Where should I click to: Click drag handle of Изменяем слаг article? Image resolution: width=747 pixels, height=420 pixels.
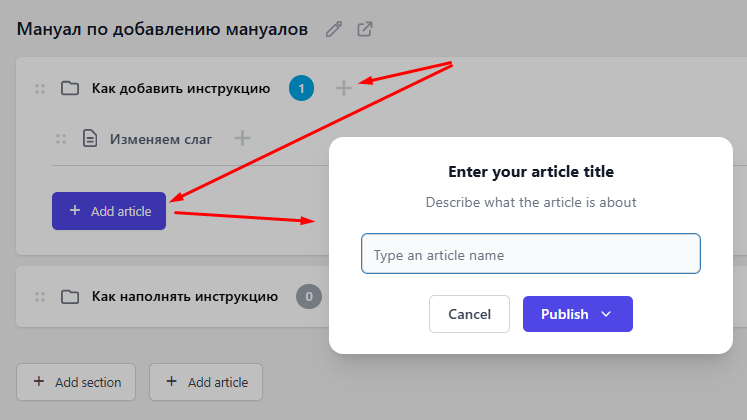61,139
